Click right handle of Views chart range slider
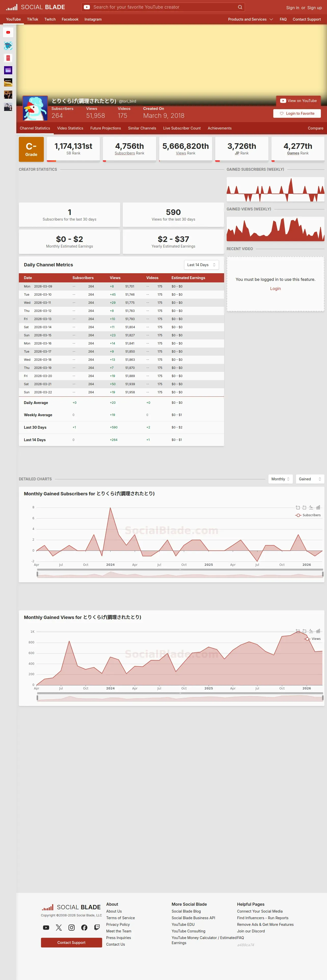Image resolution: width=327 pixels, height=980 pixels. click(x=323, y=698)
